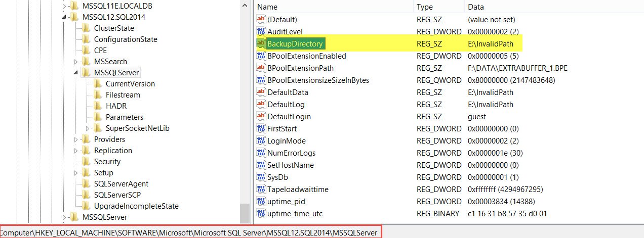
Task: Click the string icon beside DefaultLog
Action: (x=261, y=104)
